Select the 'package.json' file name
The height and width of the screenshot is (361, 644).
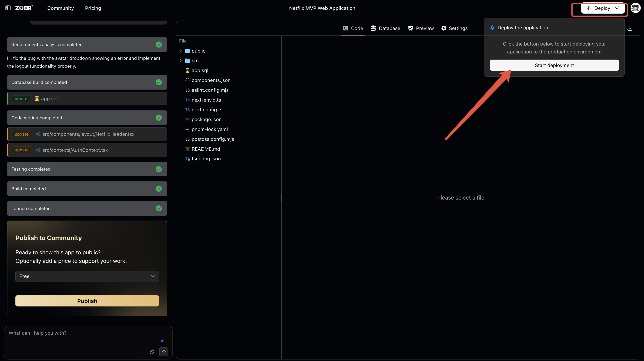coord(206,119)
